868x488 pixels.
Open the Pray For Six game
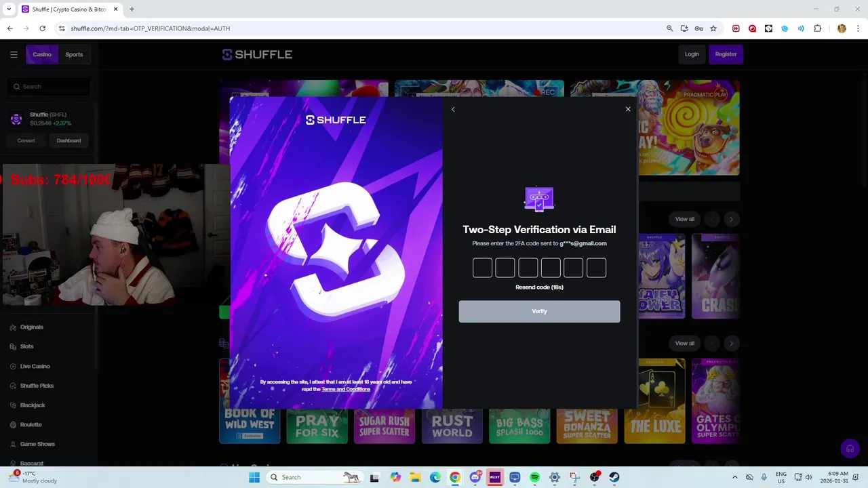tap(317, 426)
